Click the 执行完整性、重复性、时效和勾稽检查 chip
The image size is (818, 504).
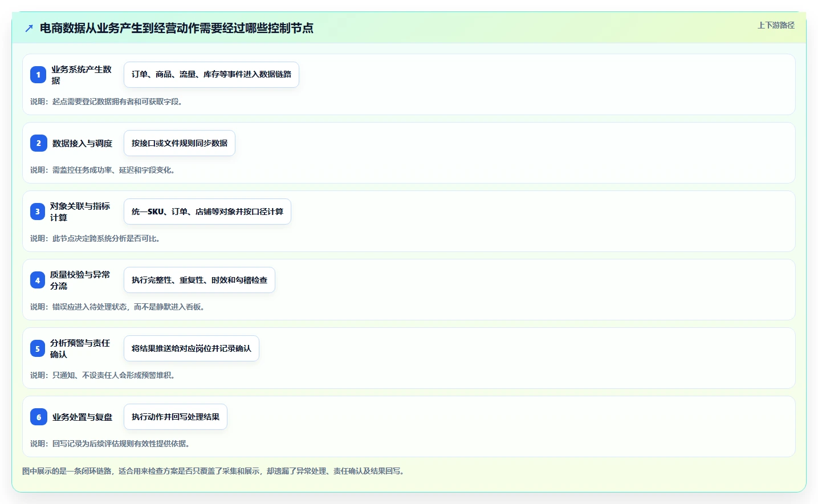[200, 280]
